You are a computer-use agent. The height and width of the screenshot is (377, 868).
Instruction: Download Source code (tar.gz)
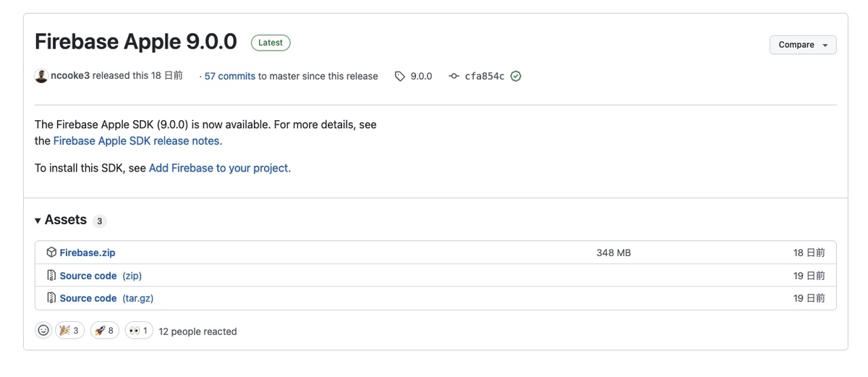click(106, 298)
